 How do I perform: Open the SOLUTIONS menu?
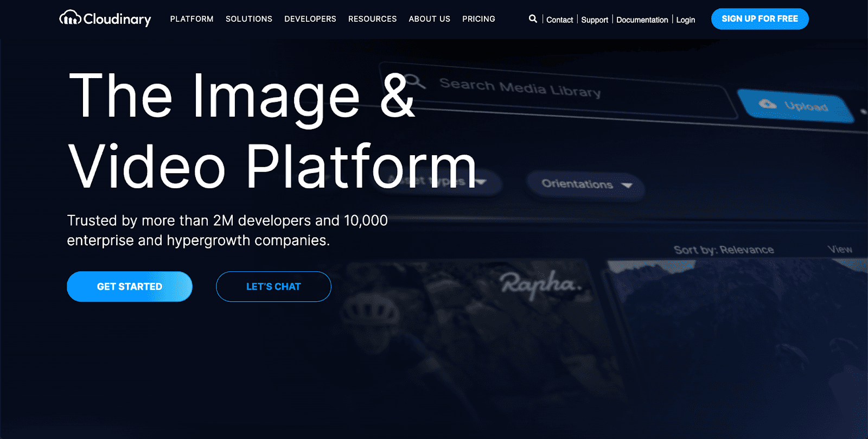(x=249, y=19)
